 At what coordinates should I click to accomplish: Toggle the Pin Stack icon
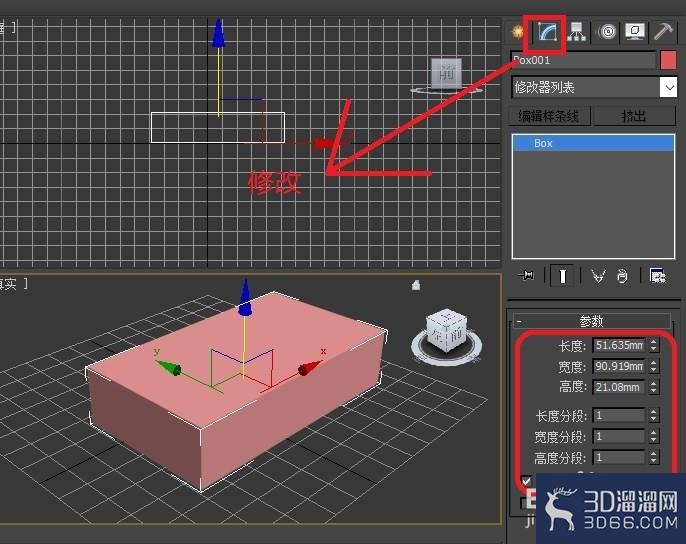[526, 276]
